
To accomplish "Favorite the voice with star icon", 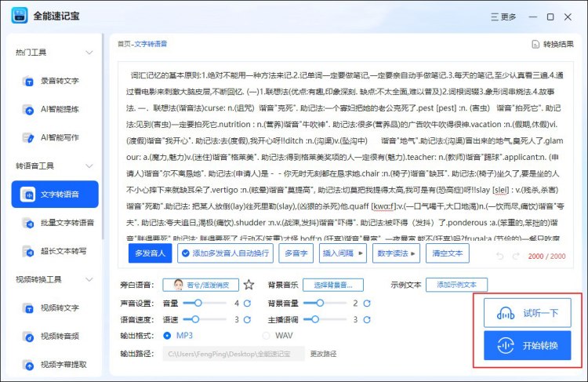I will pyautogui.click(x=249, y=285).
